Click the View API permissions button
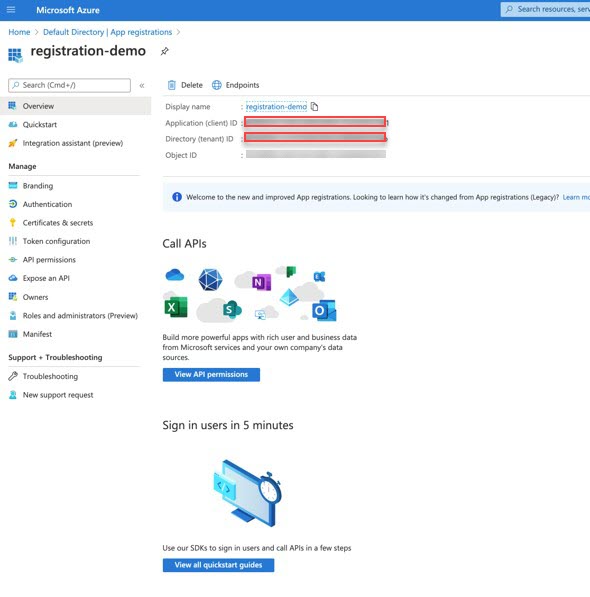 click(x=211, y=375)
